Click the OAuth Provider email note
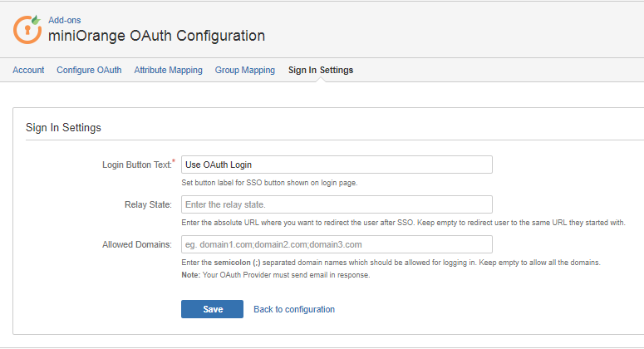644x349 pixels. coord(276,275)
